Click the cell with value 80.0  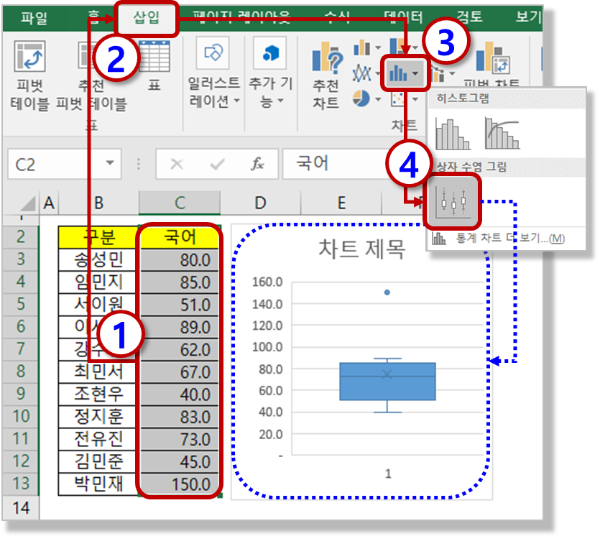179,260
